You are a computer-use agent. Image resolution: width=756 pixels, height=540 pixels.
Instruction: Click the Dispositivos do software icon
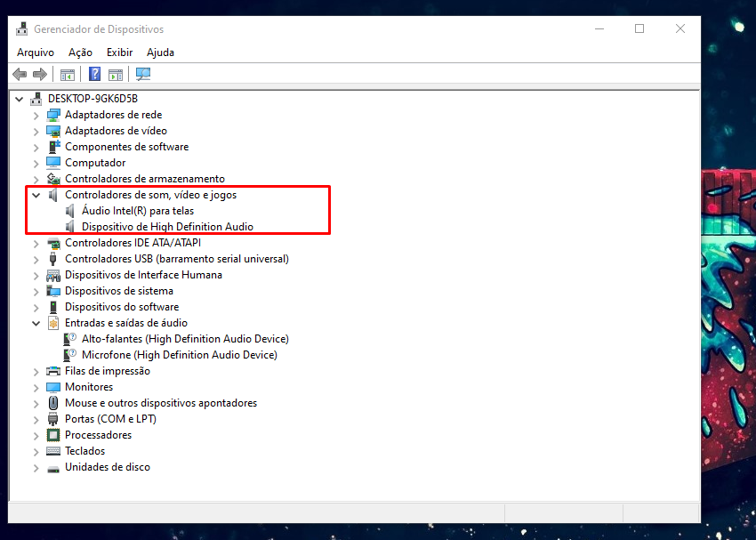point(53,307)
